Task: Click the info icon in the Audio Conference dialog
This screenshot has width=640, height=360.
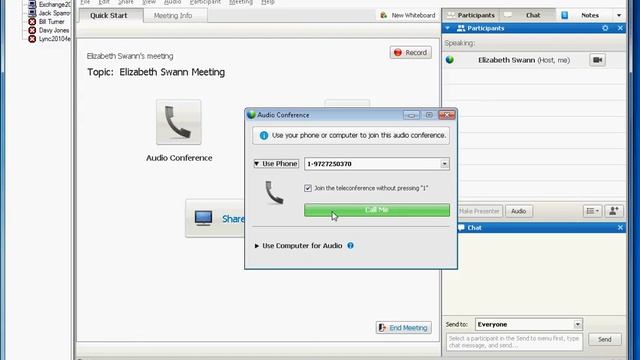Action: click(x=264, y=135)
